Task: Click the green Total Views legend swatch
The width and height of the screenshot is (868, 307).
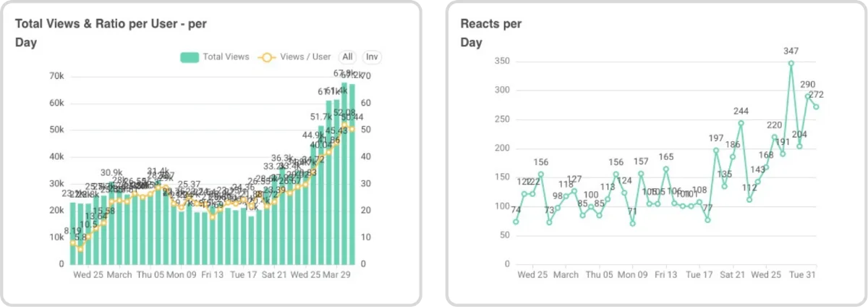Action: [x=190, y=57]
